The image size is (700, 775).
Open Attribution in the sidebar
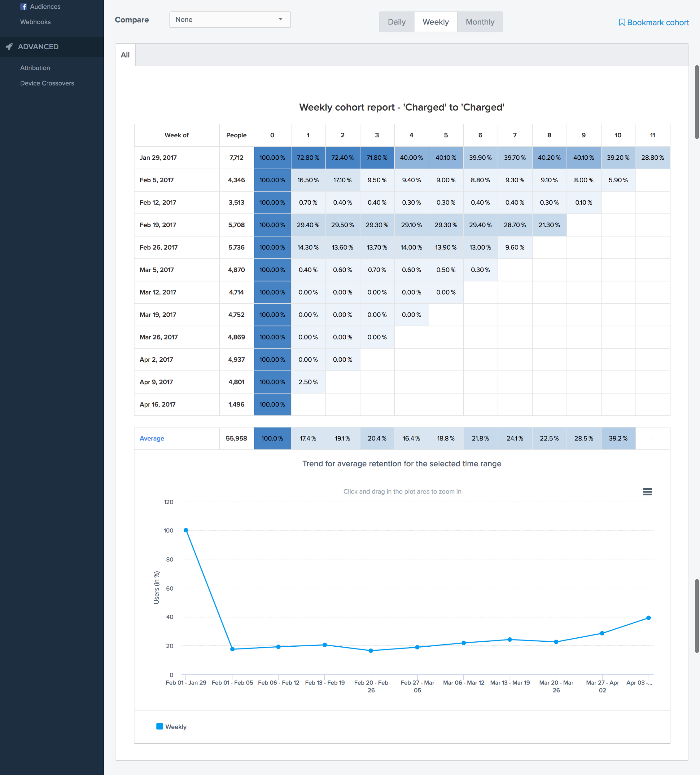35,68
